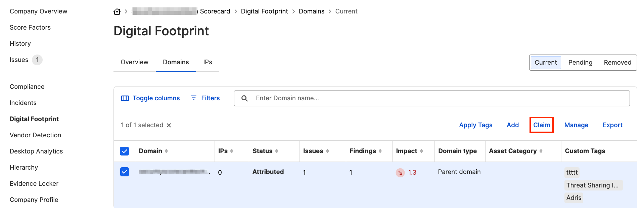Click the Manage action
644x208 pixels.
pos(576,125)
